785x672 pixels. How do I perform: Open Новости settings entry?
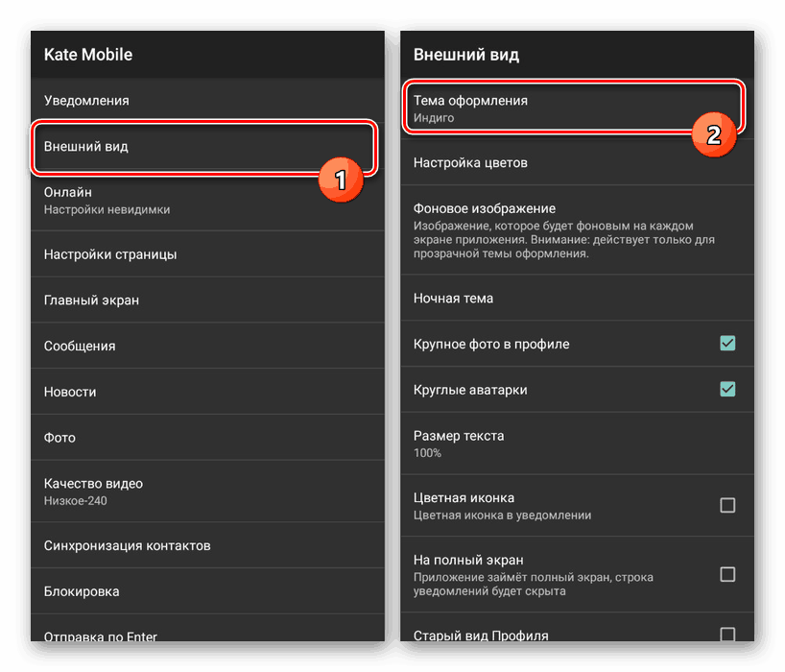pyautogui.click(x=70, y=392)
